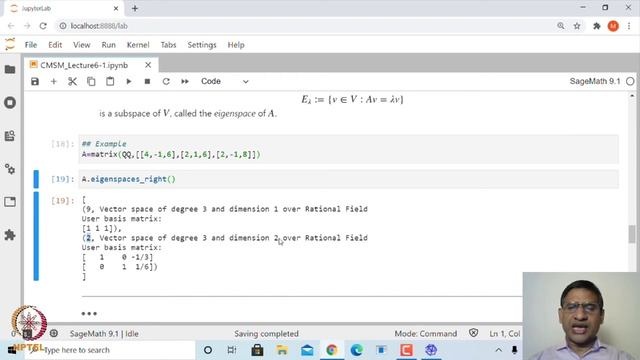Open the Help menu
This screenshot has height=360, width=640.
[236, 45]
